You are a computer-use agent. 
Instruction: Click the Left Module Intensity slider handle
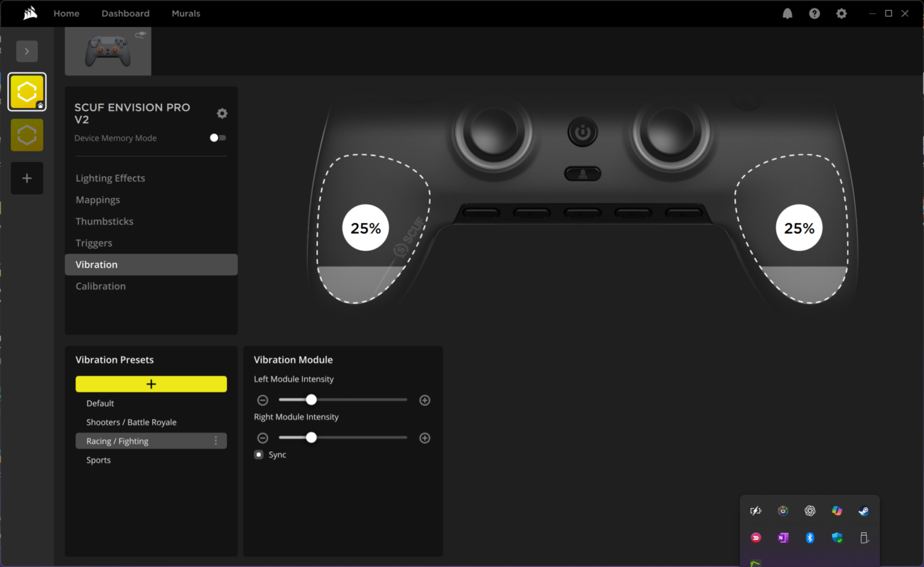311,400
